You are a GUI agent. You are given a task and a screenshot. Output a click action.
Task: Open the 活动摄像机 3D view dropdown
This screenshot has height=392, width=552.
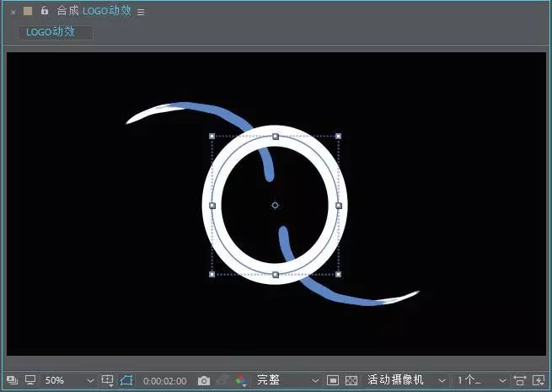pyautogui.click(x=405, y=380)
